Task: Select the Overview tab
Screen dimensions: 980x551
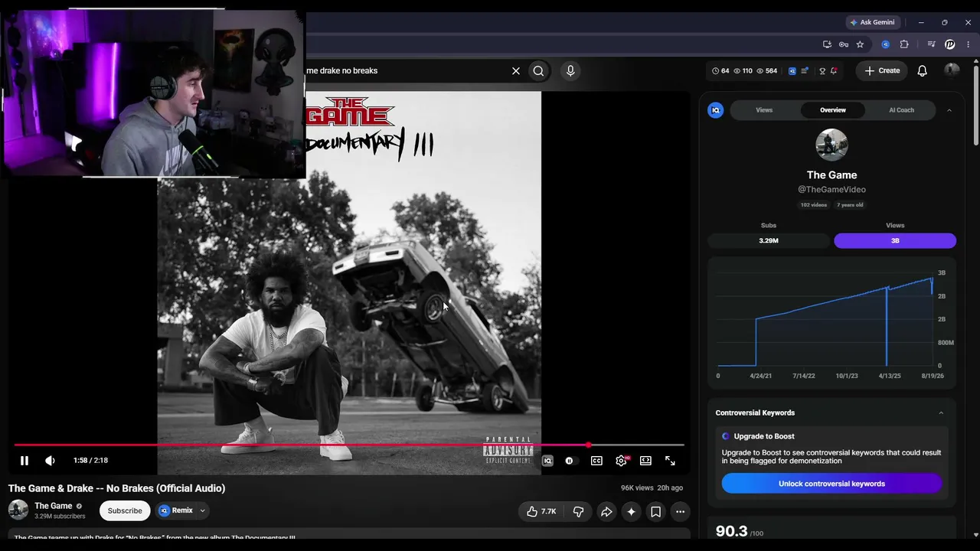Action: coord(833,110)
